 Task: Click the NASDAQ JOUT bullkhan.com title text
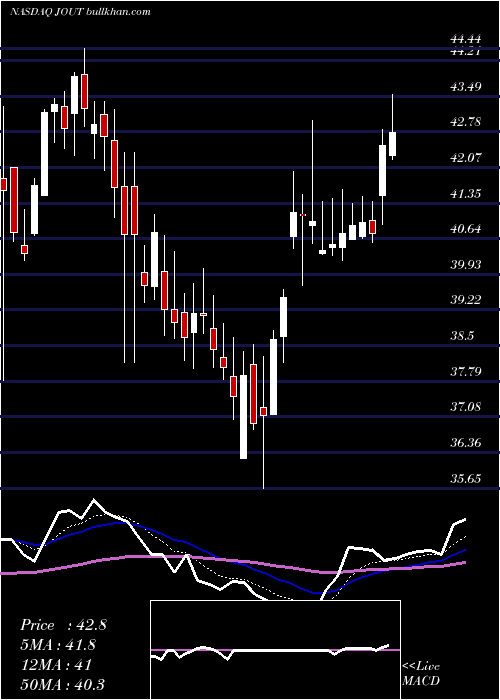point(80,12)
